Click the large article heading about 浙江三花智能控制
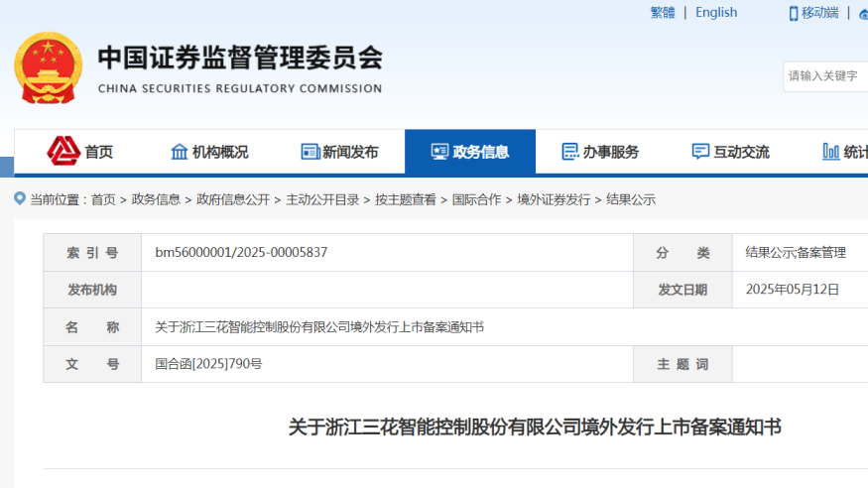This screenshot has height=488, width=868. pyautogui.click(x=535, y=427)
